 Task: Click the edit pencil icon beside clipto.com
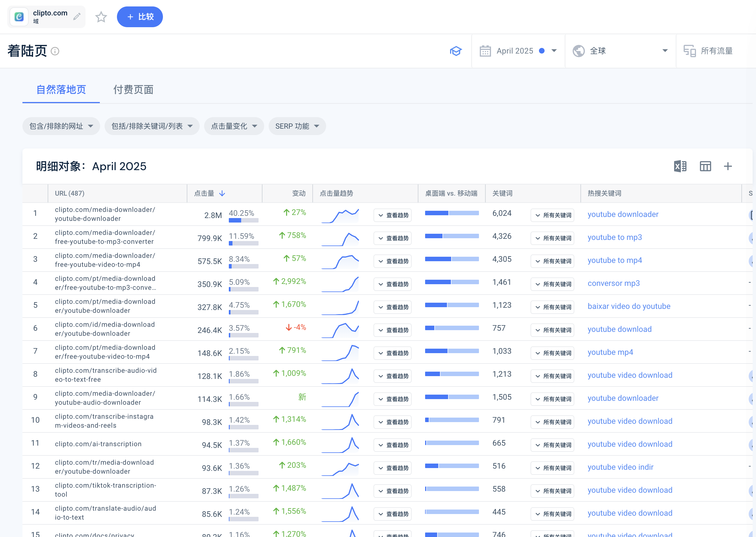77,17
